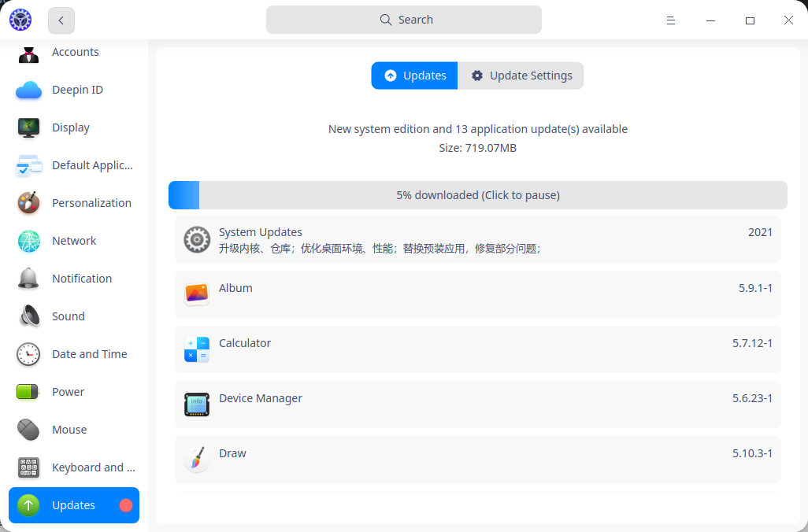
Task: Click Draw version 5.10.3-1
Action: click(752, 453)
